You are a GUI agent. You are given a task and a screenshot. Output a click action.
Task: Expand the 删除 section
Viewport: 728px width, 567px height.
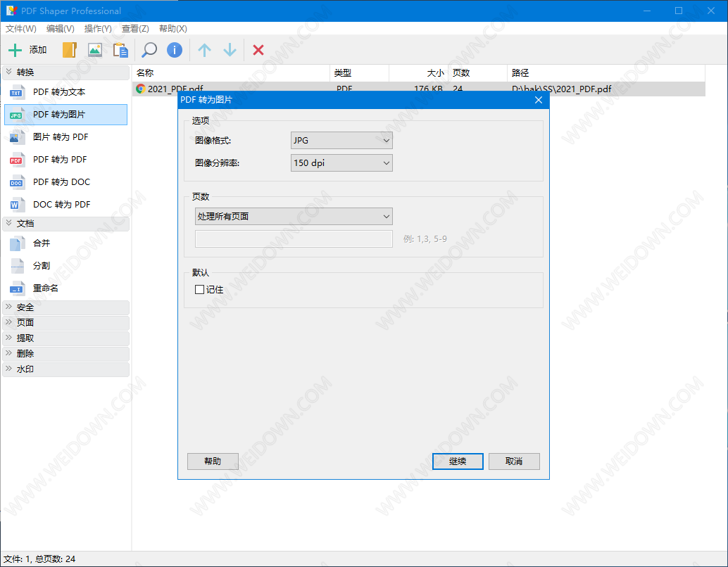[x=65, y=354]
